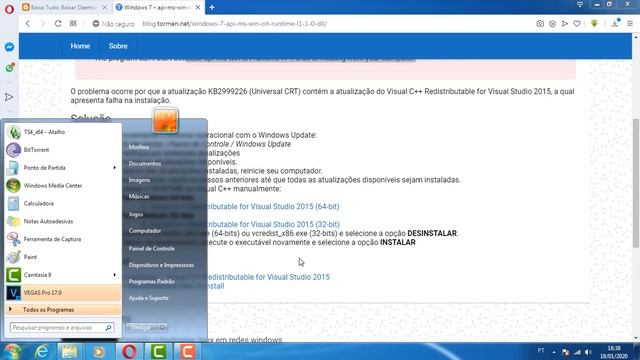Click the address bar URL
The width and height of the screenshot is (640, 360).
pos(234,24)
